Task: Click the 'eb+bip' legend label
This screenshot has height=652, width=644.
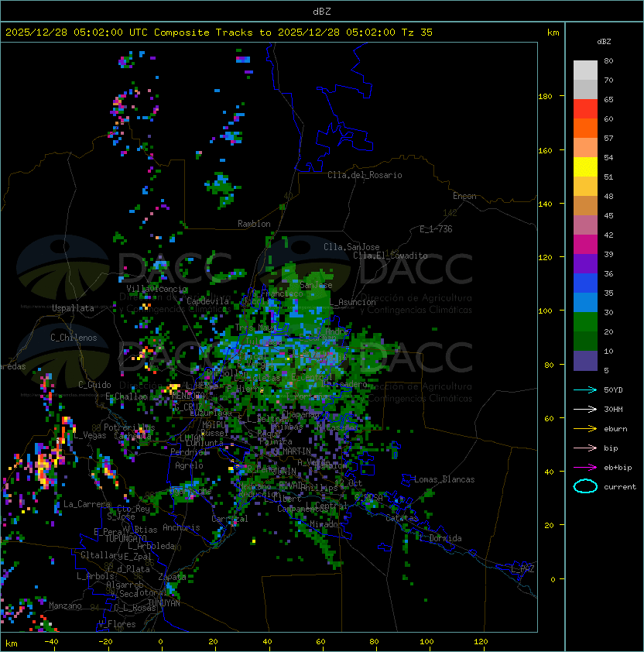Action: tap(618, 468)
